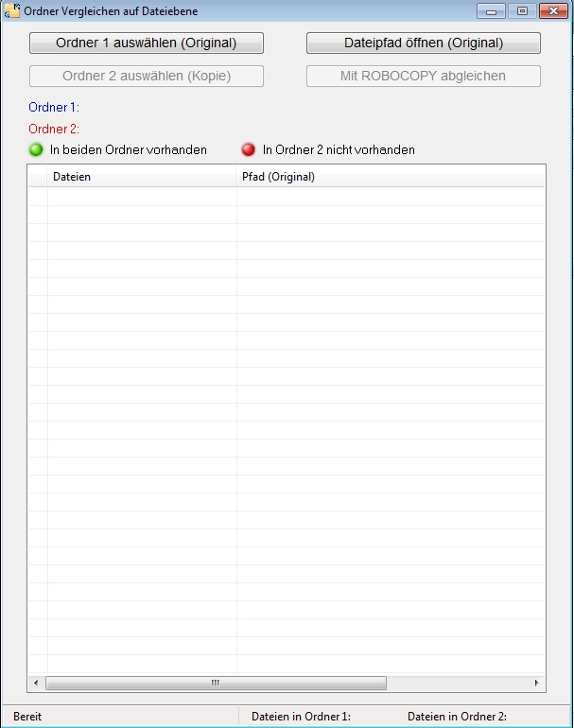Click 'Dateien in Ordner 2:' status label

point(457,717)
